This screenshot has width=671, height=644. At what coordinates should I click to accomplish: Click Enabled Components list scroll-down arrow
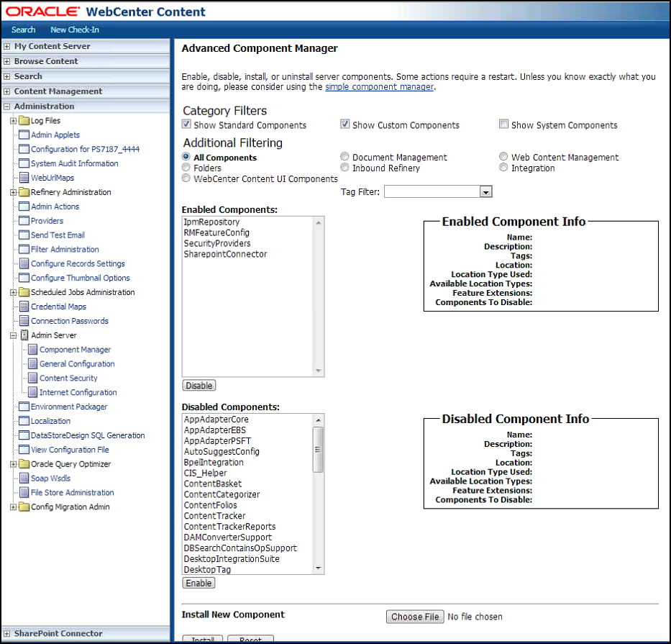318,371
